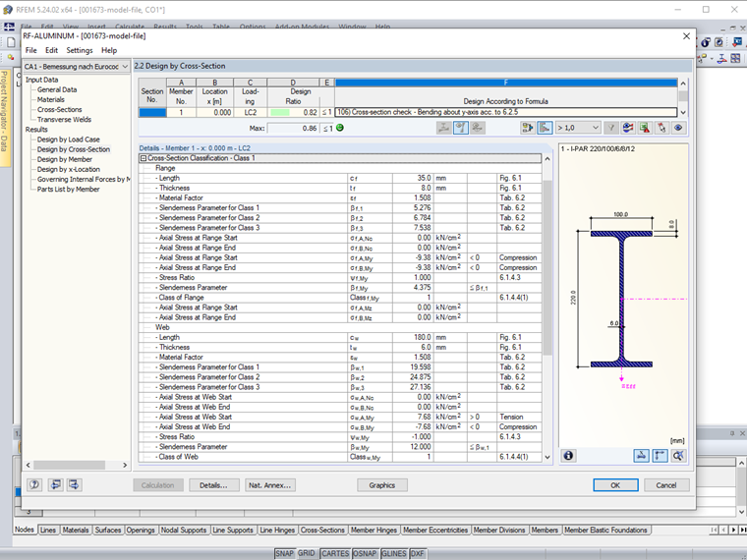Open the design ratio filter '> 1,0' dropdown

point(594,128)
